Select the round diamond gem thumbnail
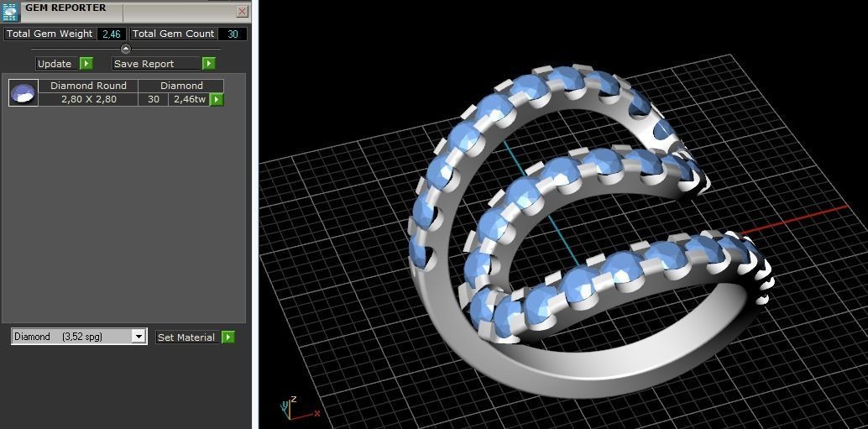This screenshot has height=429, width=868. point(24,92)
